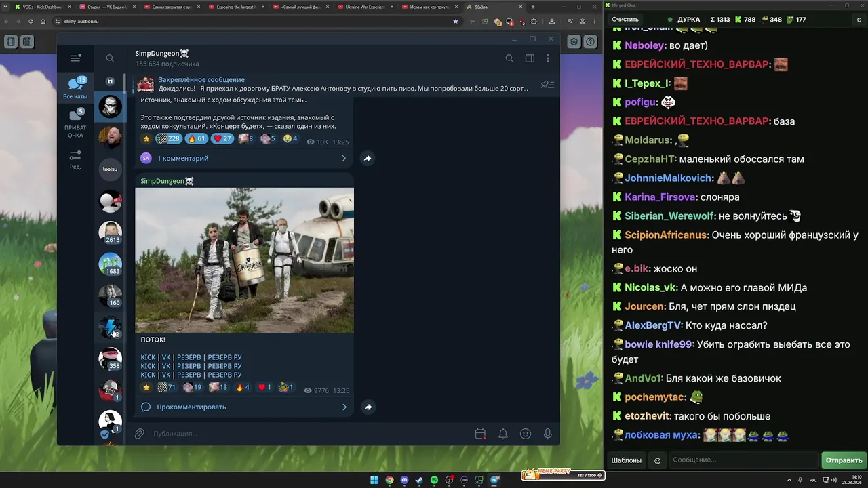Image resolution: width=868 pixels, height=488 pixels.
Task: Click the save disk icon on the page
Action: click(26, 41)
